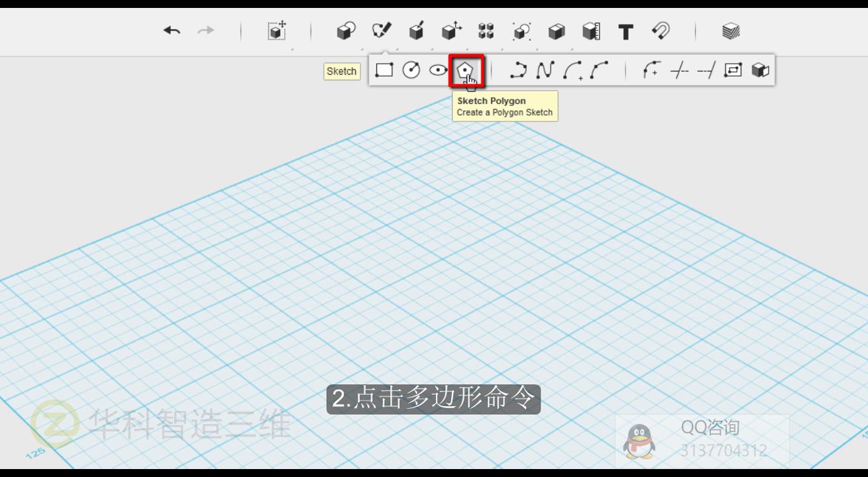Open the Primitives menu
Screen dimensions: 868x477
pos(346,31)
